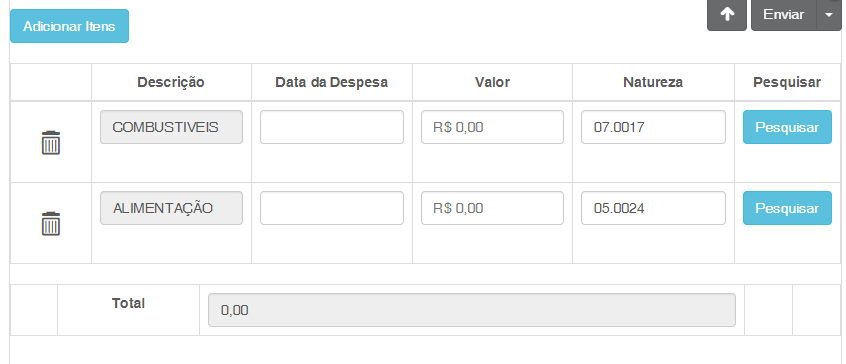846x364 pixels.
Task: Click the COMBUSTIVEIS description field
Action: click(x=172, y=127)
